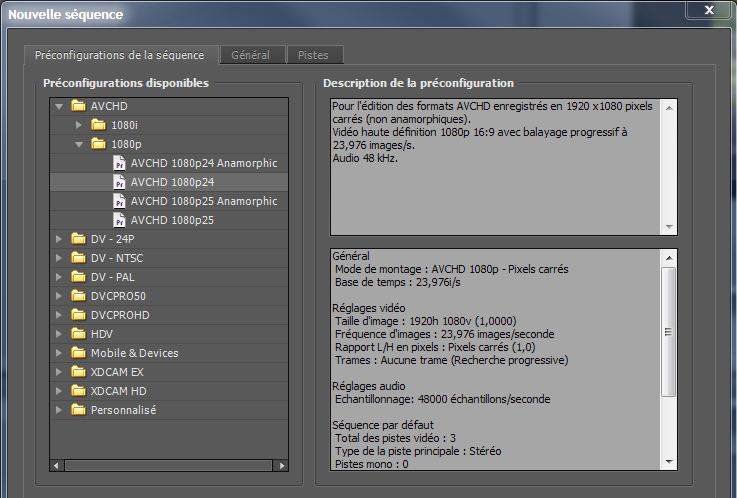Select the AVCHD 1080p24 Anamorphic preset

click(204, 163)
